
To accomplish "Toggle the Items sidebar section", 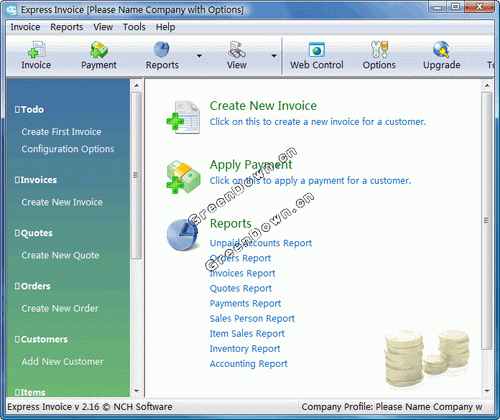I will (x=17, y=392).
